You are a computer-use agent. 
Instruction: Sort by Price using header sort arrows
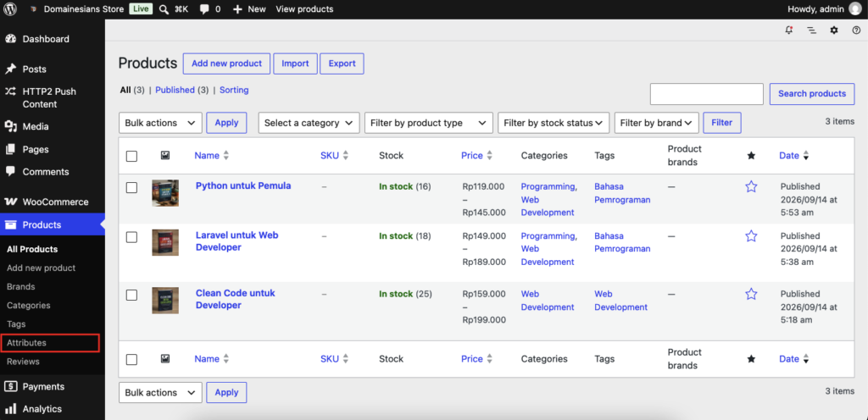(490, 156)
